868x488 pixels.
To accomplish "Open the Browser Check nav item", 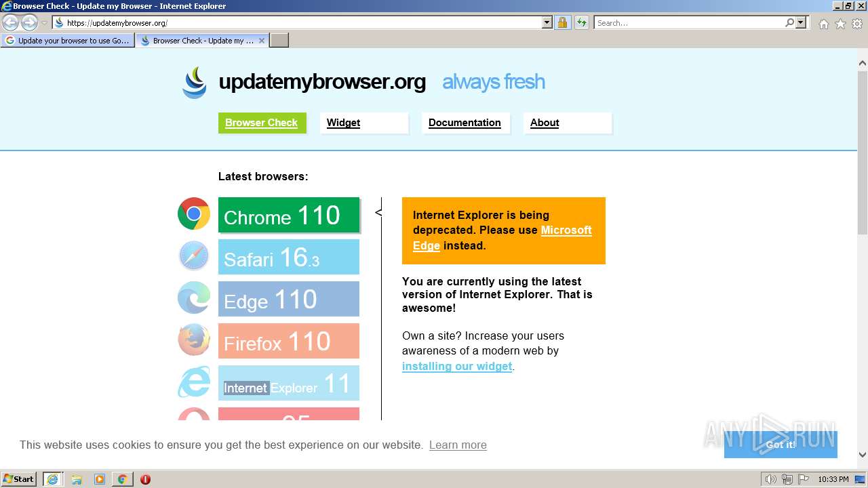I will coord(262,123).
